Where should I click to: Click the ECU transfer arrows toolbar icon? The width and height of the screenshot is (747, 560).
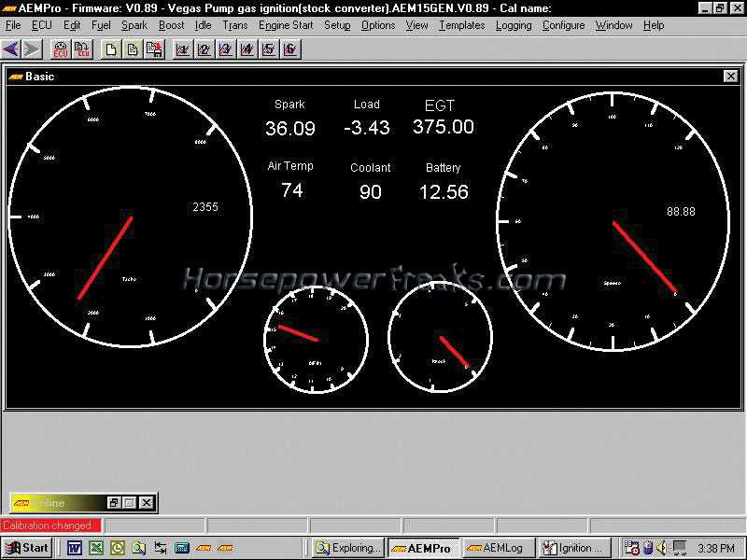coord(82,49)
